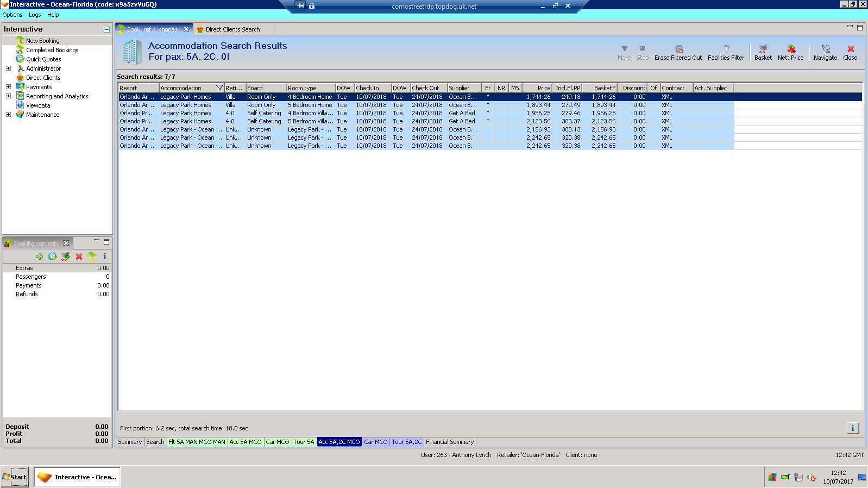Image resolution: width=868 pixels, height=488 pixels.
Task: Open the Logs menu
Action: coord(35,15)
